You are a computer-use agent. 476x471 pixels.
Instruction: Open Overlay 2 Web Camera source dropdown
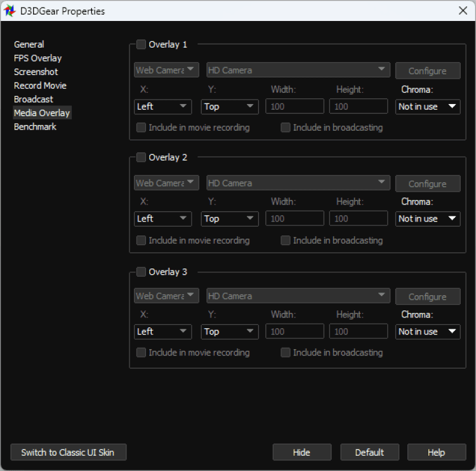point(166,183)
